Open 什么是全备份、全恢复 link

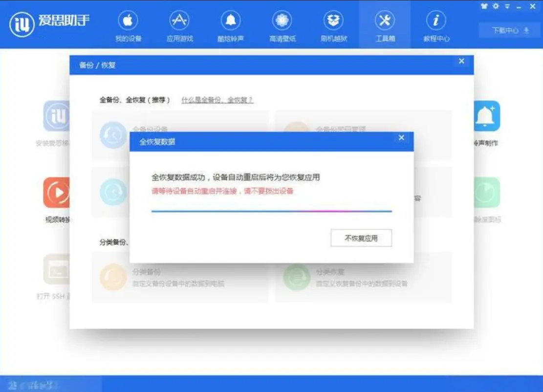[217, 100]
